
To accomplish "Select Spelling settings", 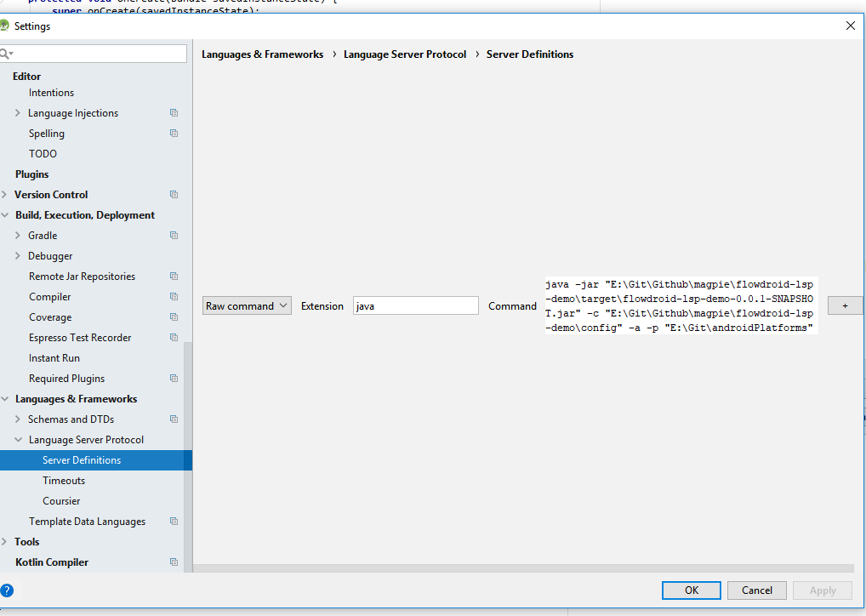I will tap(47, 134).
